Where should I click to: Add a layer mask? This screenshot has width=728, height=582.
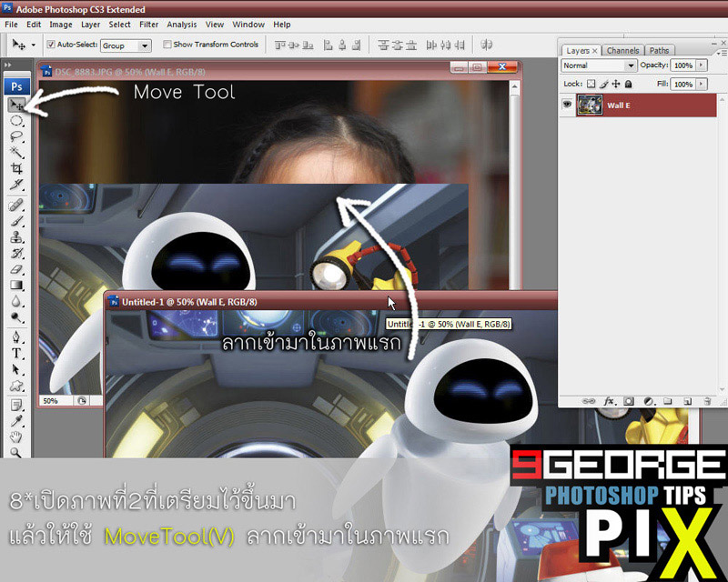click(x=629, y=401)
